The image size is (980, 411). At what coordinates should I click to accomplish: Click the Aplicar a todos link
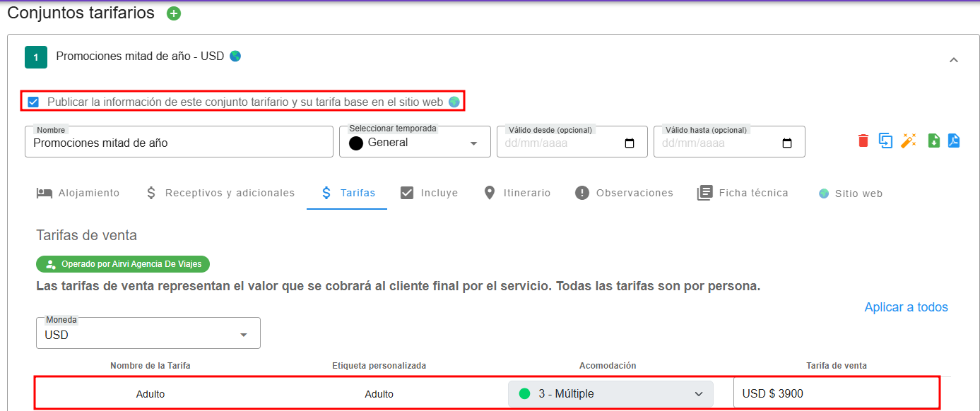pyautogui.click(x=906, y=307)
